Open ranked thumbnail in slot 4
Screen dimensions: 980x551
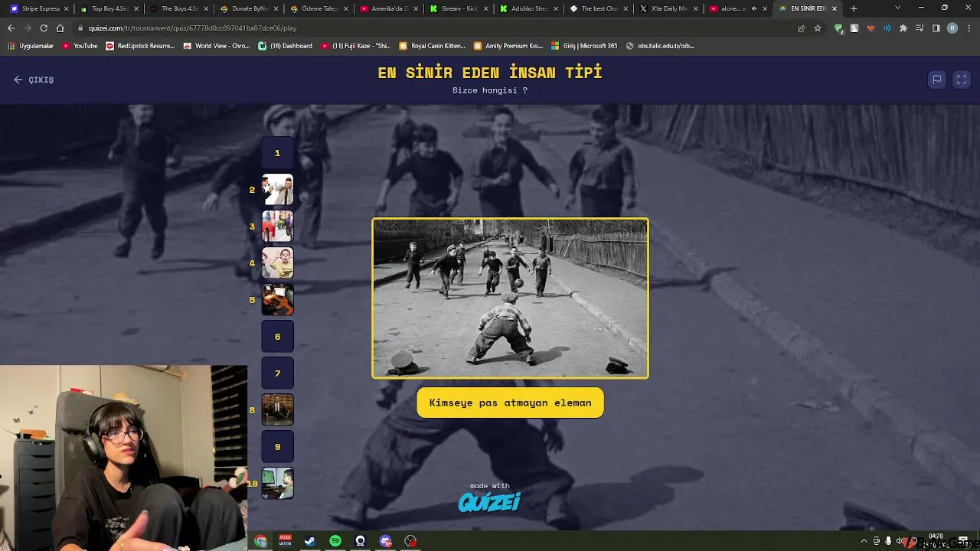click(277, 263)
